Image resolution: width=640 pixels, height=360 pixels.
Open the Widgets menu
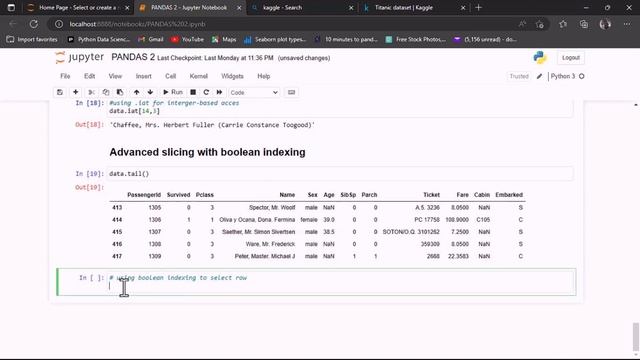tap(232, 76)
